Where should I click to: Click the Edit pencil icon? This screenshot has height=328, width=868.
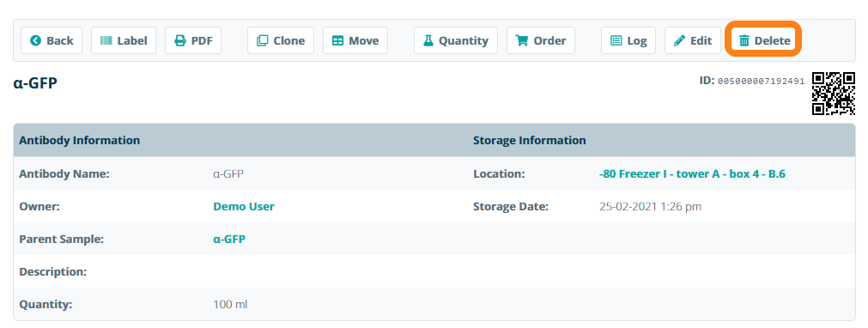pyautogui.click(x=679, y=40)
